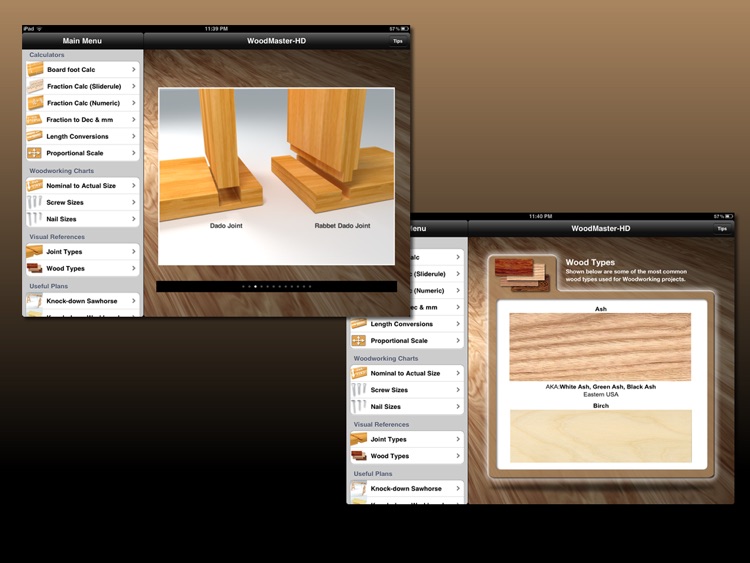
Task: Tap Joint Types icon in the first iPad window
Action: [x=34, y=252]
